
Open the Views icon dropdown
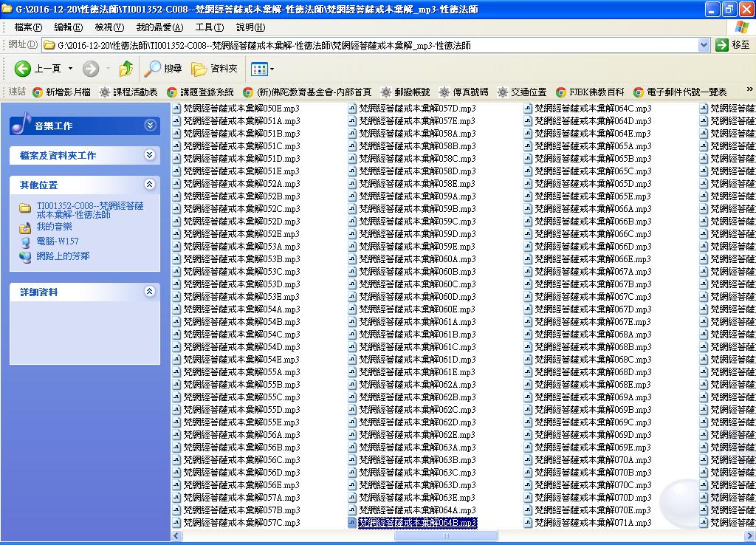(262, 69)
